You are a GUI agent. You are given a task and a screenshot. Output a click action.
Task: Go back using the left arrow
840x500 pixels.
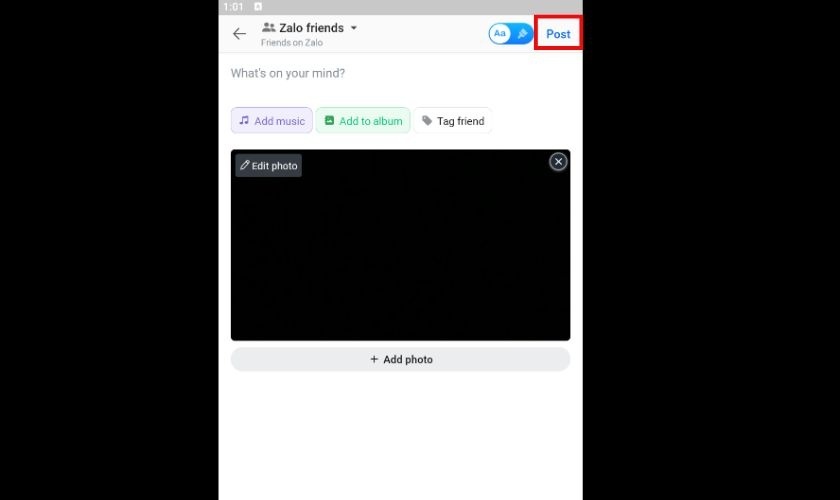tap(239, 34)
